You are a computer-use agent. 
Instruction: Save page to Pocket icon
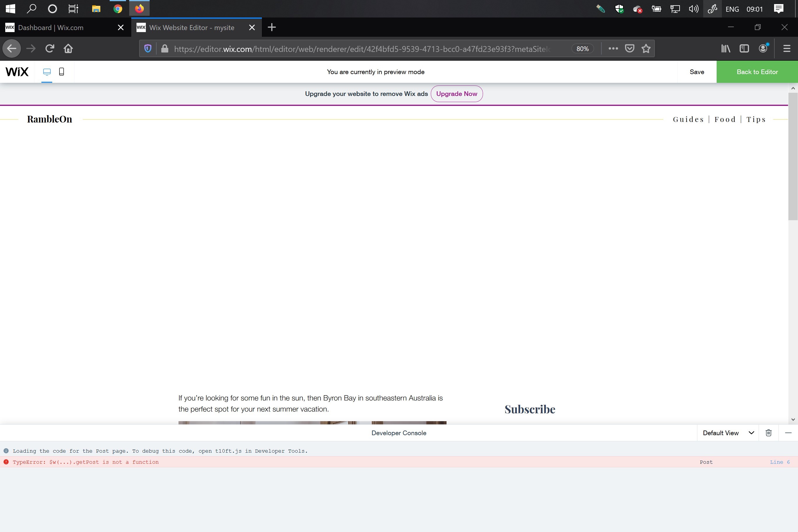coord(629,48)
